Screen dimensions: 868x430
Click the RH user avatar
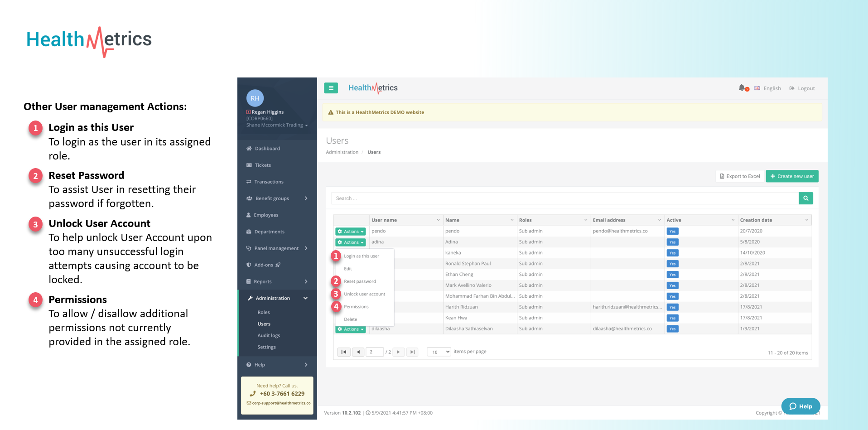[255, 98]
